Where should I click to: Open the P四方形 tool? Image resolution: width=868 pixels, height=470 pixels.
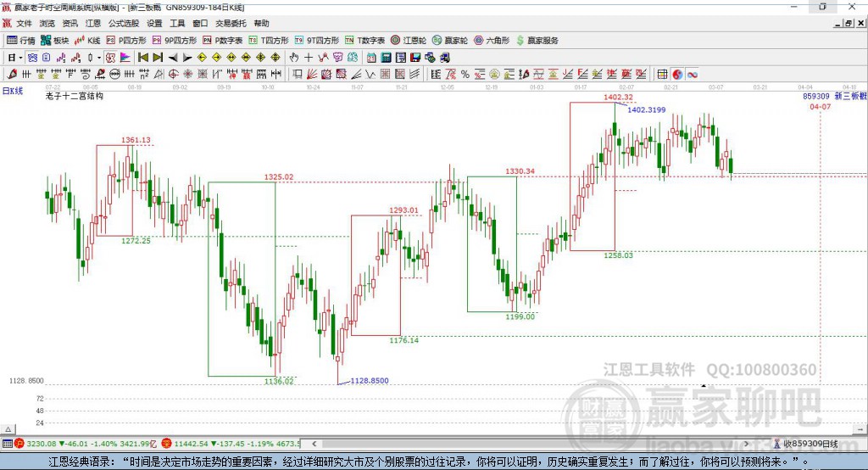pyautogui.click(x=126, y=41)
